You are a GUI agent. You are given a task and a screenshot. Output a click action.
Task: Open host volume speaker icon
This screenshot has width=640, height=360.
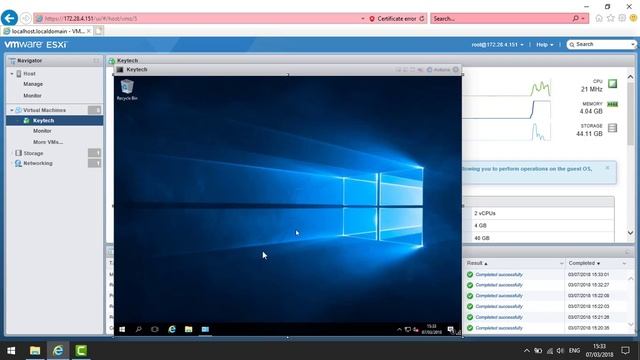560,351
